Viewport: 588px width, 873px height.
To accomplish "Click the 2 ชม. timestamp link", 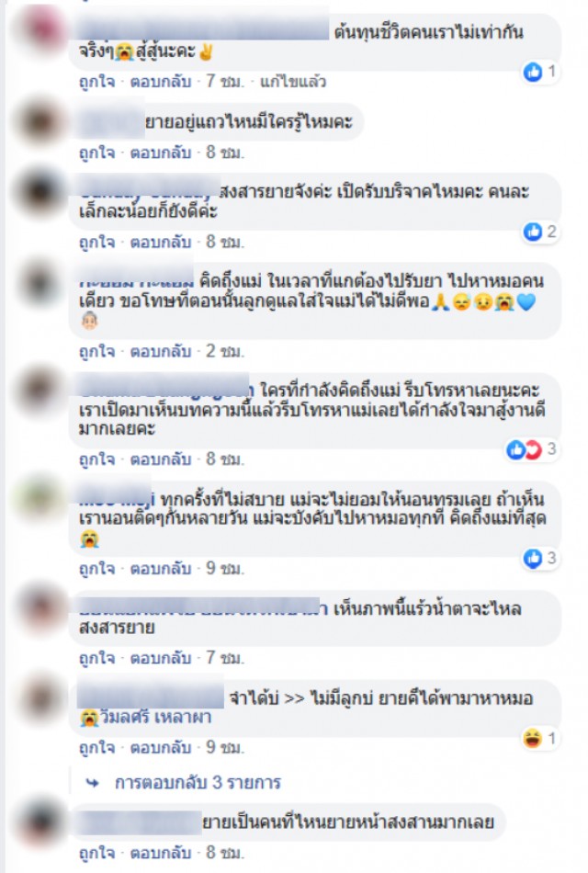I will (x=225, y=351).
